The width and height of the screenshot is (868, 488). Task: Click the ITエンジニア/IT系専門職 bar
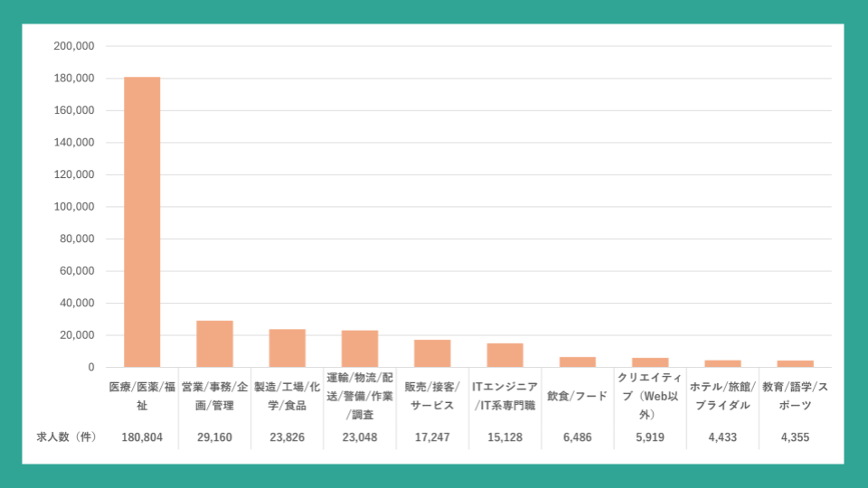tap(505, 355)
